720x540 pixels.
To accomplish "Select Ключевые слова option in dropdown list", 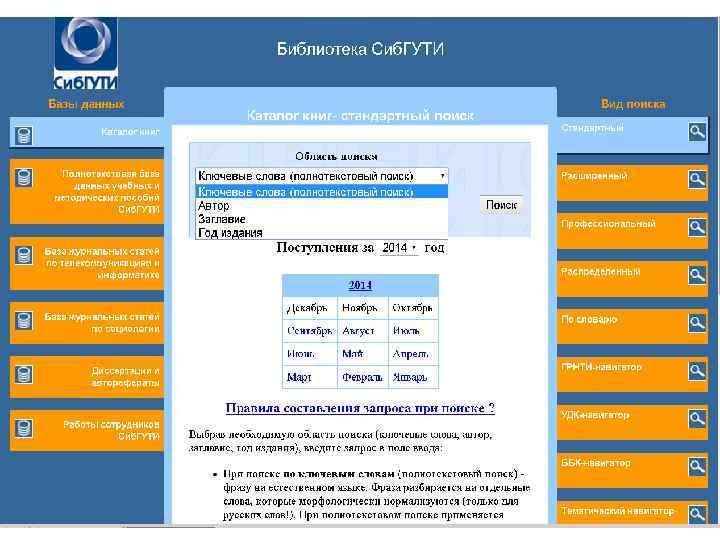I will coord(321,192).
